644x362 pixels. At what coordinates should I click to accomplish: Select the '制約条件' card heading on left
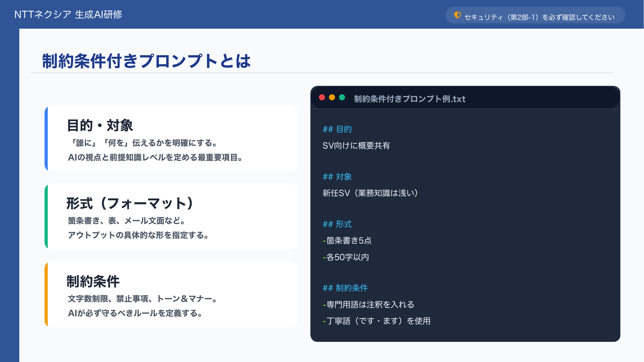click(93, 281)
